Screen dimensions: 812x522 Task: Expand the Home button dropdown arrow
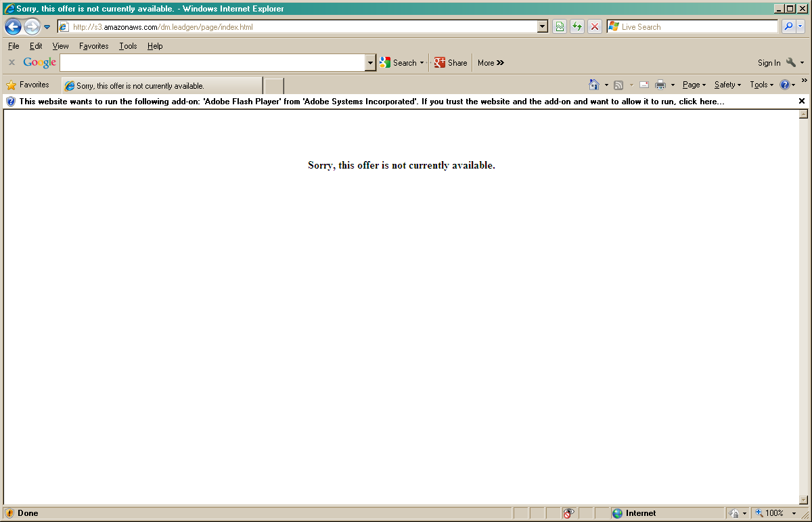(606, 85)
